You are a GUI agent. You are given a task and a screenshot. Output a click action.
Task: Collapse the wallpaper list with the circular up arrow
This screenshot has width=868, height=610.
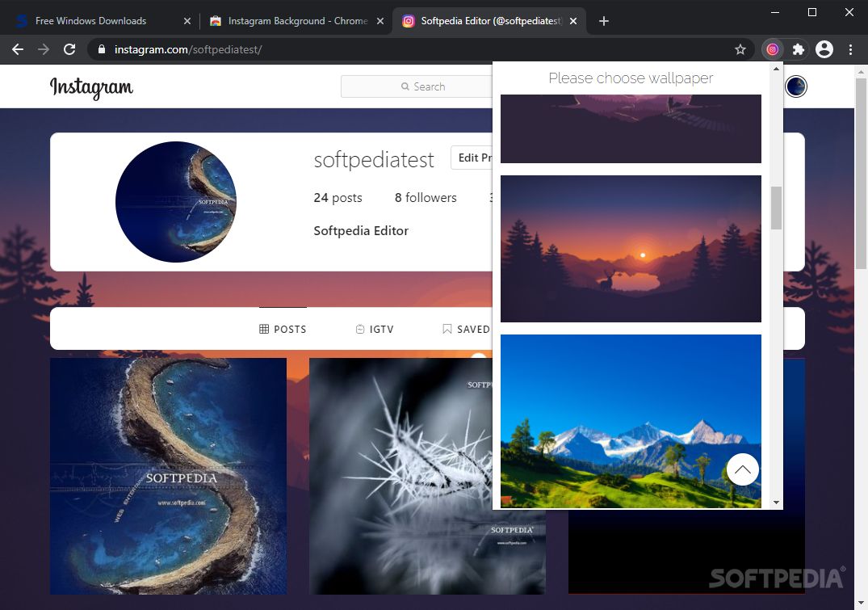[742, 469]
